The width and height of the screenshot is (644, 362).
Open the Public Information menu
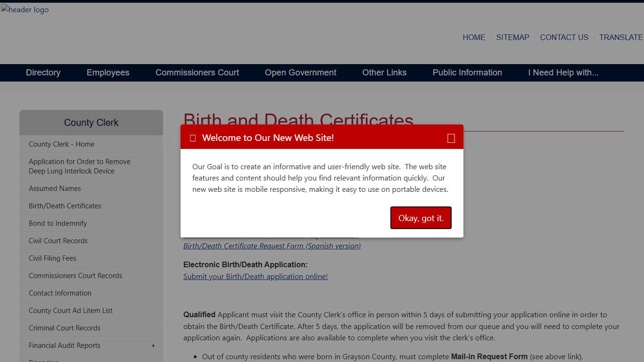(467, 73)
